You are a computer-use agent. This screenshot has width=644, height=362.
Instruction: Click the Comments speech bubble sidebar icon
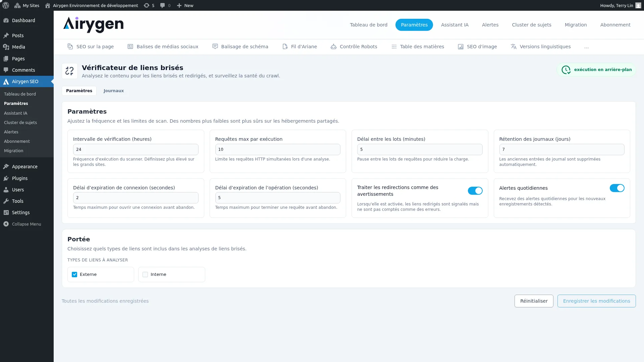coord(6,70)
